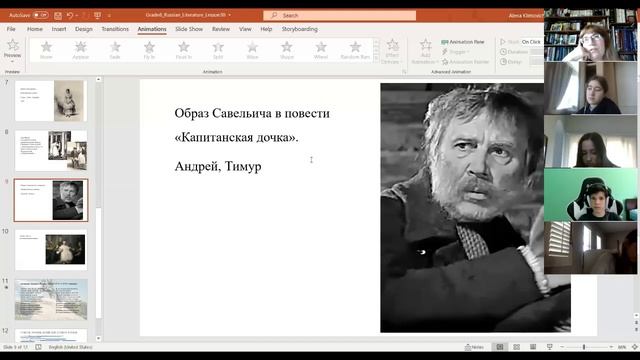Image resolution: width=640 pixels, height=360 pixels.
Task: Select the Split animation effect
Action: [218, 50]
